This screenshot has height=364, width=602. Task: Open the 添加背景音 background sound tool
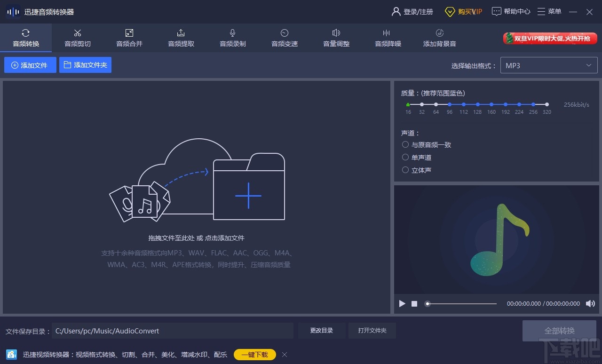click(439, 38)
